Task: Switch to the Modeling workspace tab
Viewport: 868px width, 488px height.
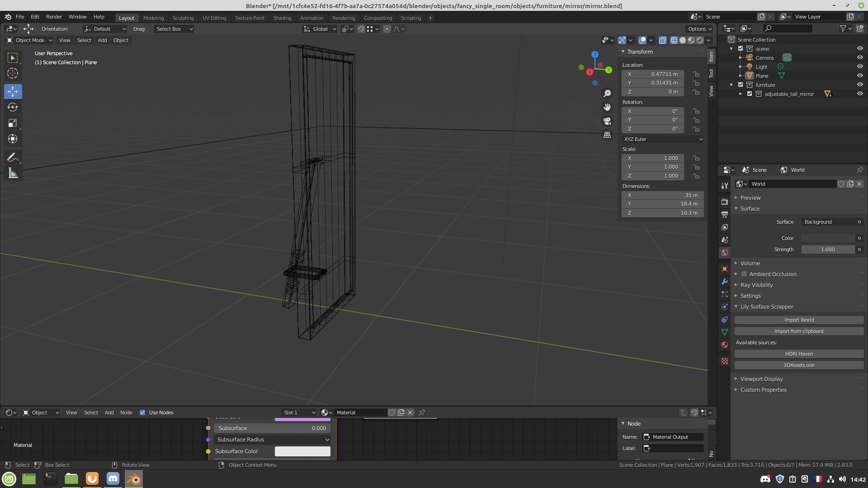Action: click(153, 18)
